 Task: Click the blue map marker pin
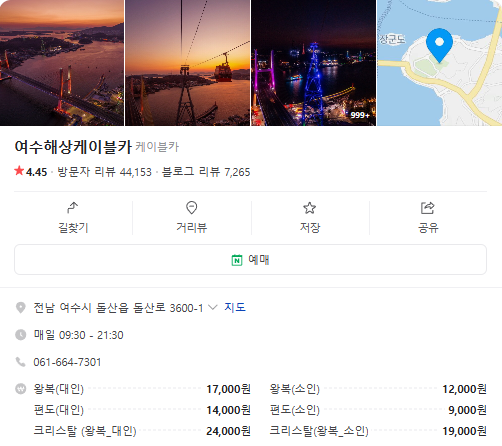point(439,45)
